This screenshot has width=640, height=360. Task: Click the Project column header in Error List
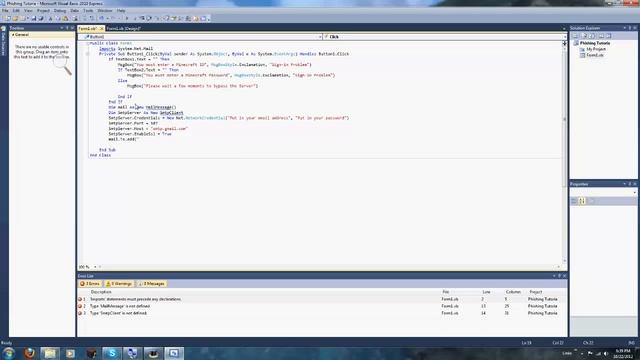536,292
